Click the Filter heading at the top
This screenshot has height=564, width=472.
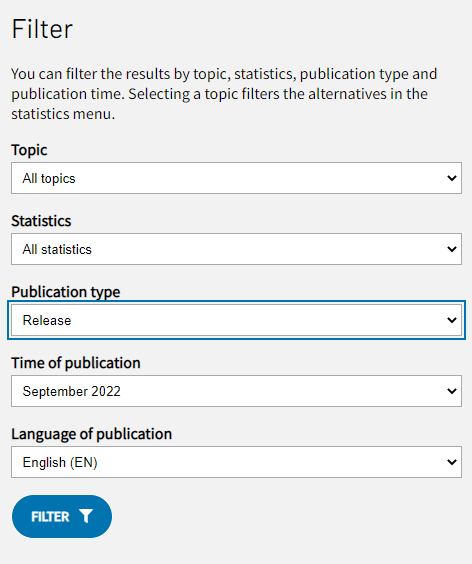42,29
